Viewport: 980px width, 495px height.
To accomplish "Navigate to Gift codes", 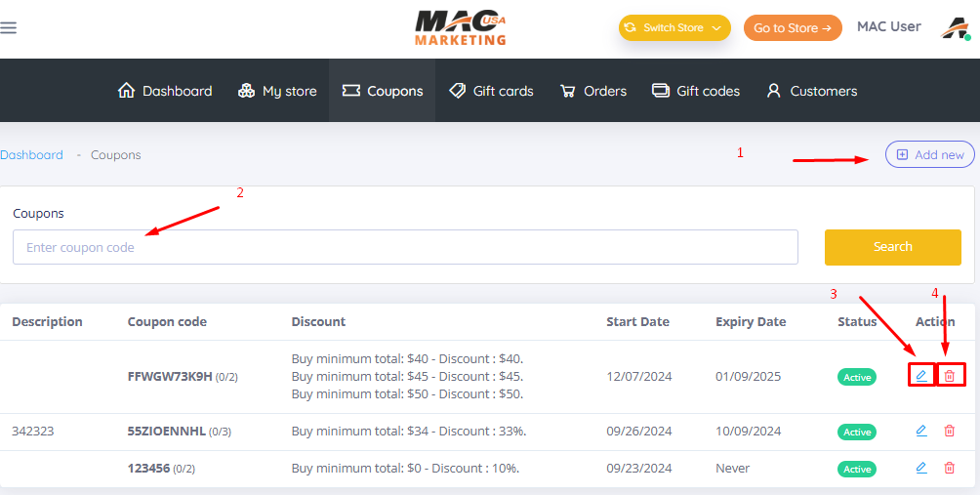I will pyautogui.click(x=696, y=91).
